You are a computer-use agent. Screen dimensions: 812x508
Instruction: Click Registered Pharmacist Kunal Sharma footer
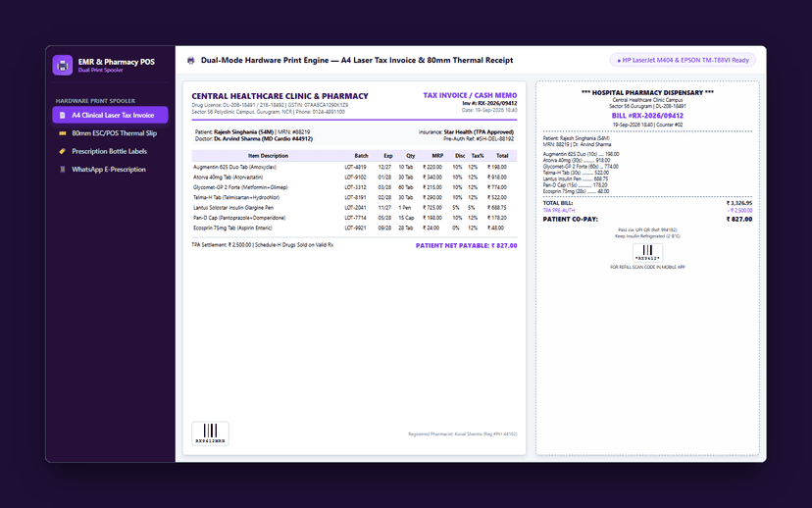point(463,433)
